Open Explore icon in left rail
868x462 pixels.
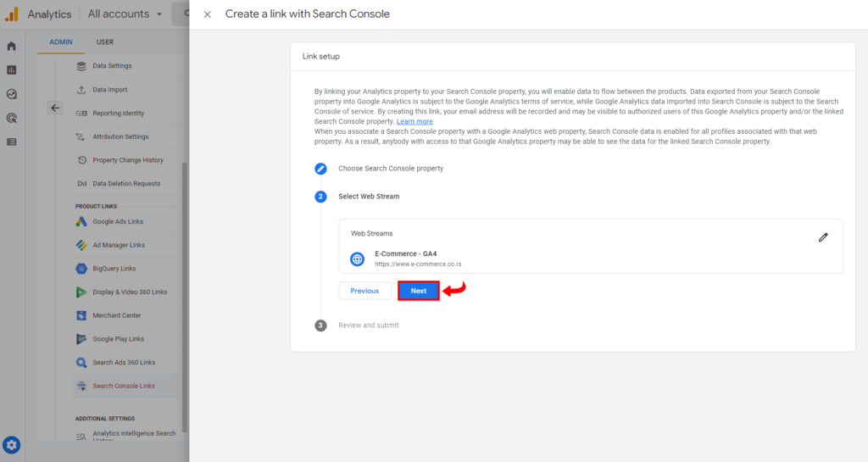[11, 94]
